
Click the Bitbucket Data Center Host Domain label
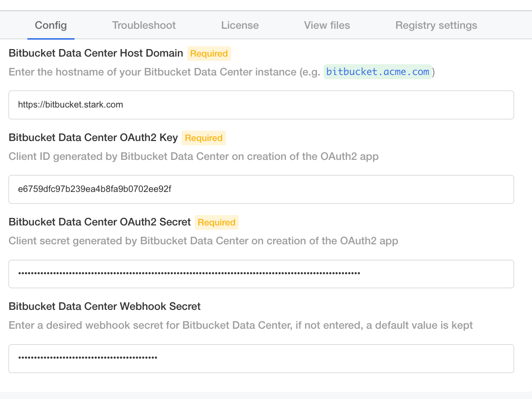96,53
